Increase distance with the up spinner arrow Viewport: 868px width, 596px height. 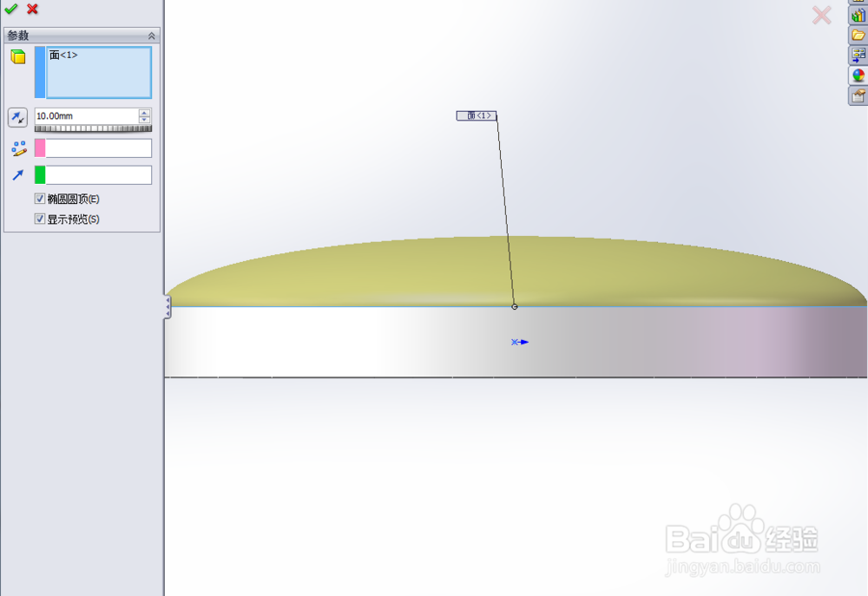pyautogui.click(x=144, y=112)
